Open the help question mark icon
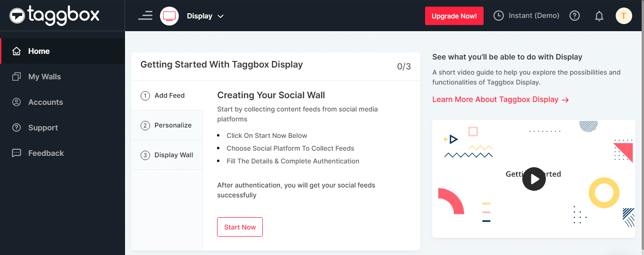The width and height of the screenshot is (644, 255). point(575,16)
